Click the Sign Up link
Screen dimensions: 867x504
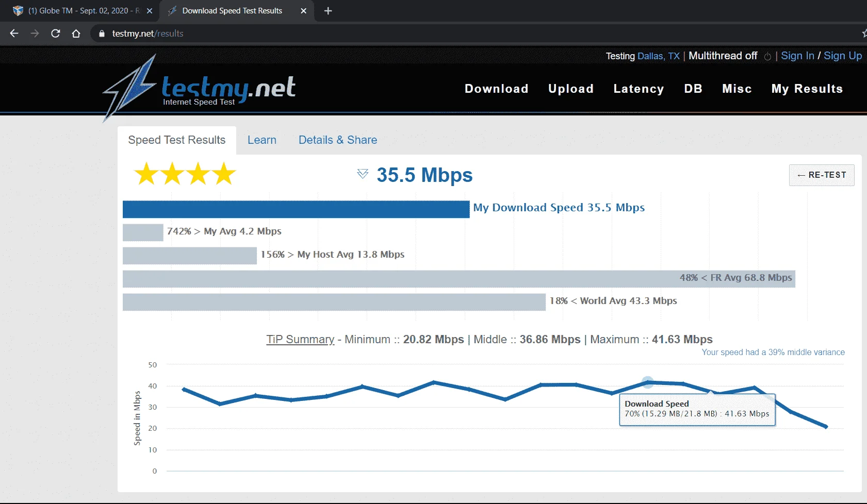(843, 56)
